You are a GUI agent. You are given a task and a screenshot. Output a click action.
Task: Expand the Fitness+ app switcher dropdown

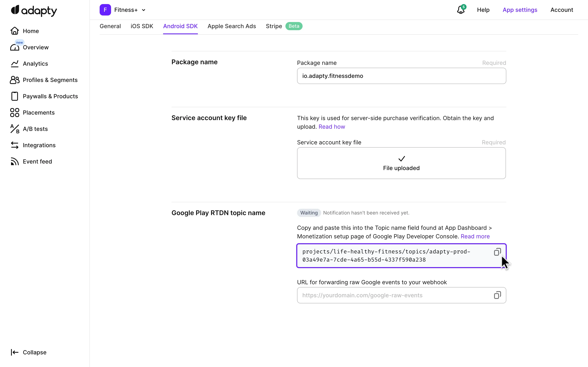[143, 10]
